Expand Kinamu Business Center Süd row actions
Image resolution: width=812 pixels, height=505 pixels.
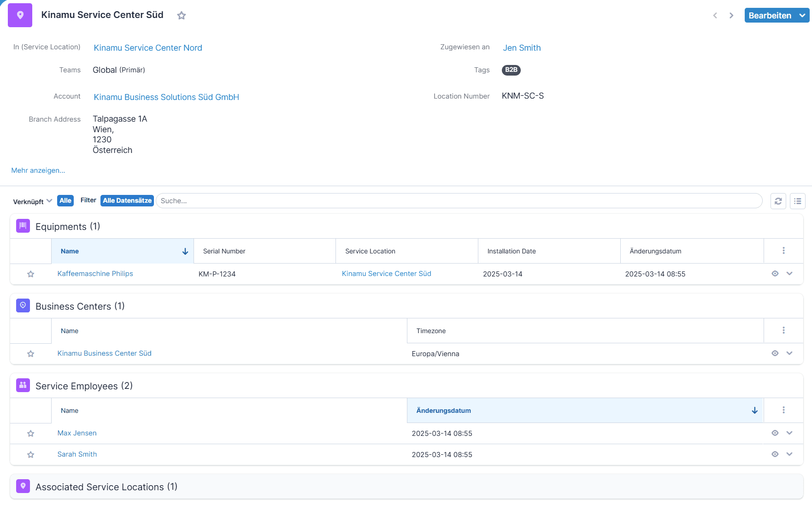click(x=789, y=353)
